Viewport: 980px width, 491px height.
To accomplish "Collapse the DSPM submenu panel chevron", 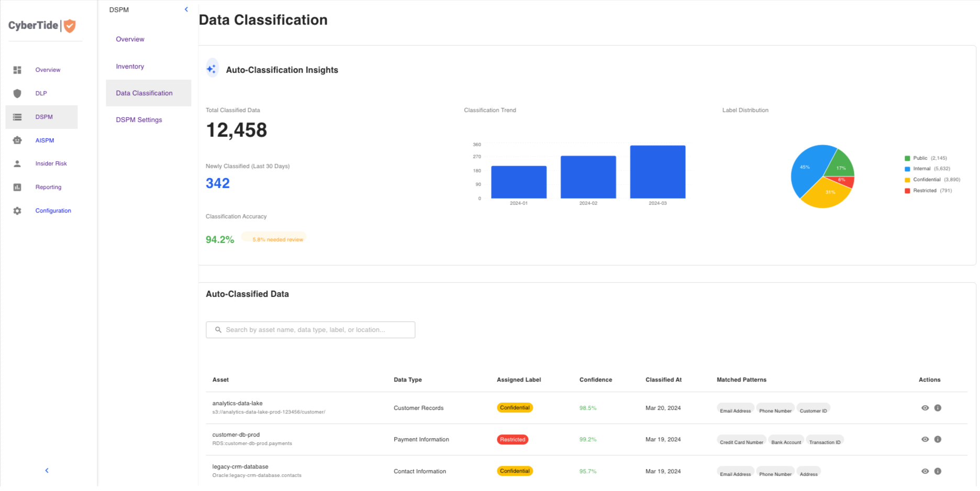I will 186,9.
